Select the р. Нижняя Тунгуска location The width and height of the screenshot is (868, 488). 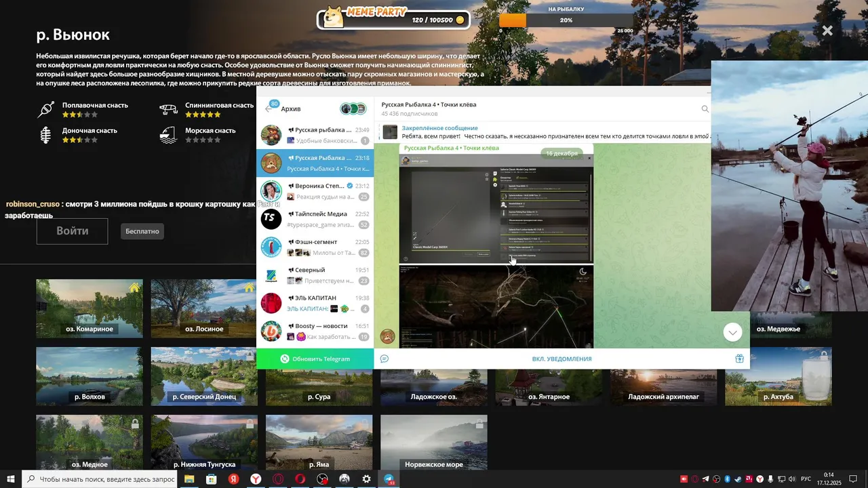point(204,443)
